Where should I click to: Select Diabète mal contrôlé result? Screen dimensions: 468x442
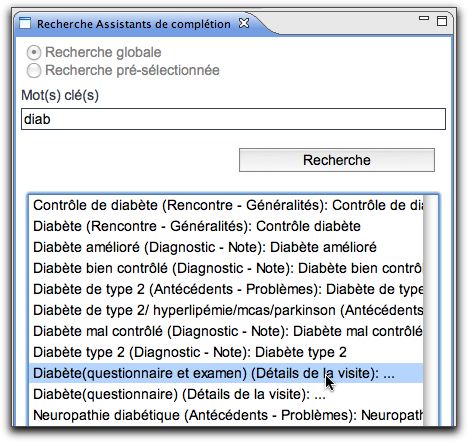pyautogui.click(x=226, y=331)
